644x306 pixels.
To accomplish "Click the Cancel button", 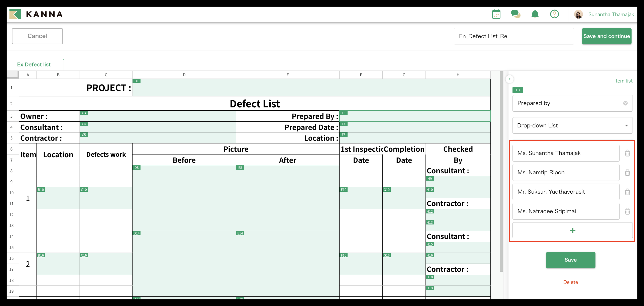I will tap(37, 36).
